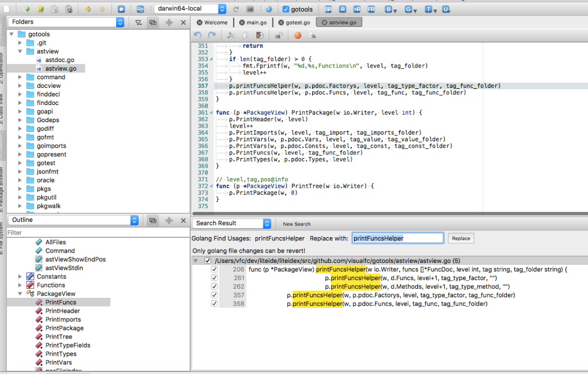Viewport: 588px width, 374px height.
Task: Uncheck the line 261 search result checkbox
Action: pos(214,278)
